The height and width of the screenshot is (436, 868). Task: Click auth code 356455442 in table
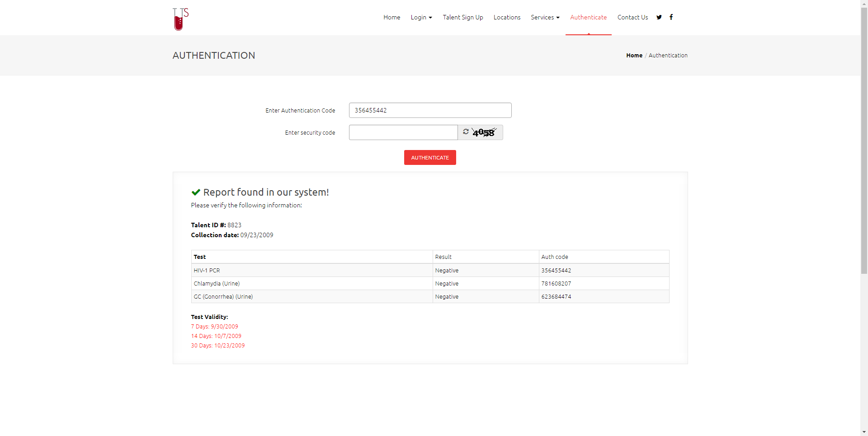[556, 270]
